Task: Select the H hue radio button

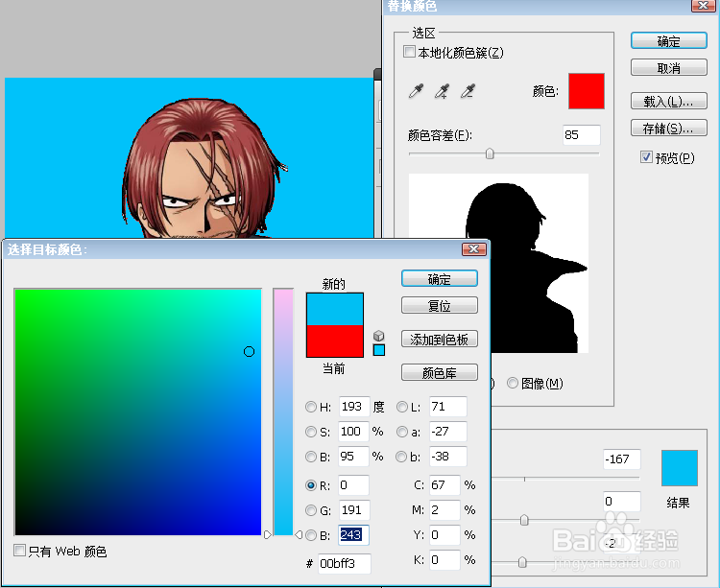Action: click(311, 407)
